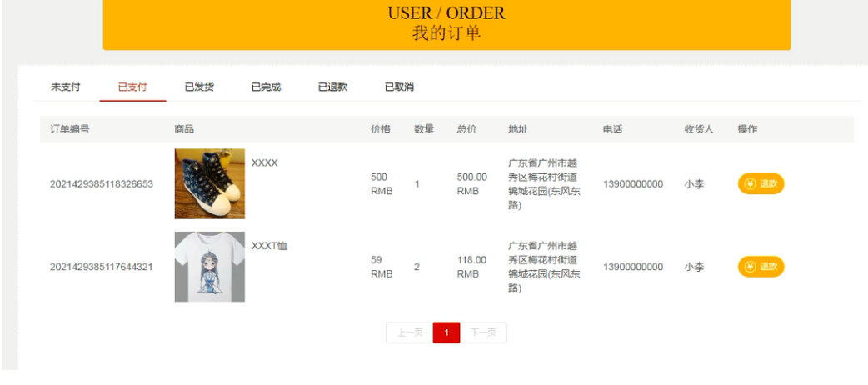
Task: Open the sneakers product thumbnail
Action: pyautogui.click(x=210, y=183)
